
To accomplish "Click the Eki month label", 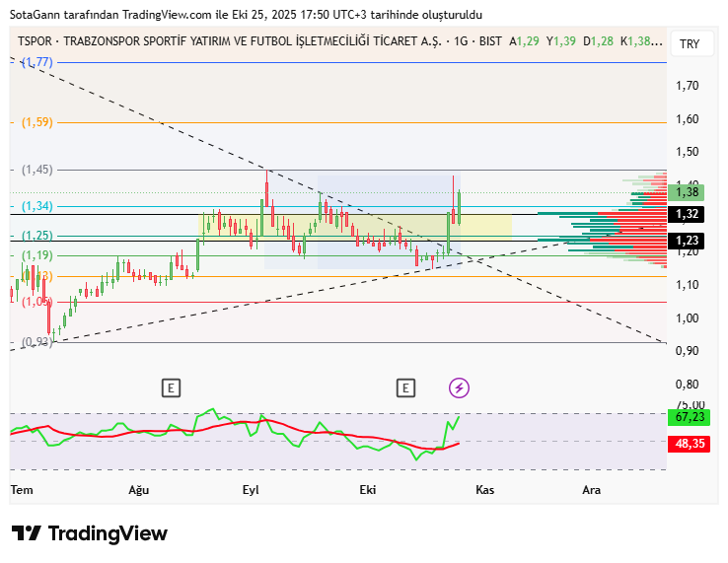I will (x=368, y=490).
